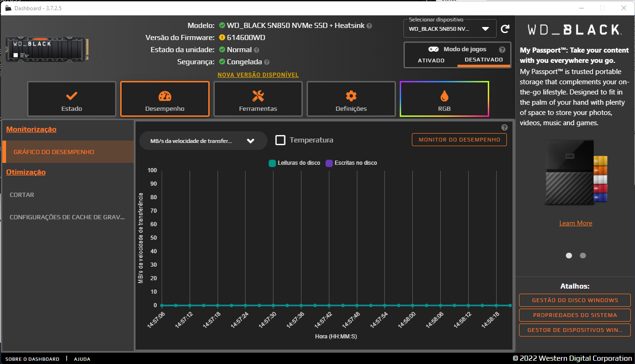Image resolution: width=635 pixels, height=364 pixels.
Task: Open the RGB droplet tab
Action: pyautogui.click(x=444, y=99)
